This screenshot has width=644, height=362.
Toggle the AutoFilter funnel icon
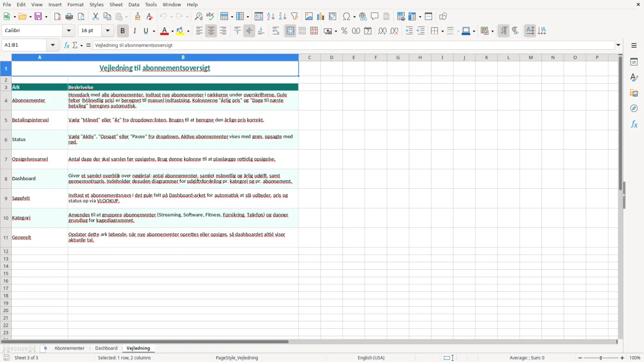tap(295, 17)
